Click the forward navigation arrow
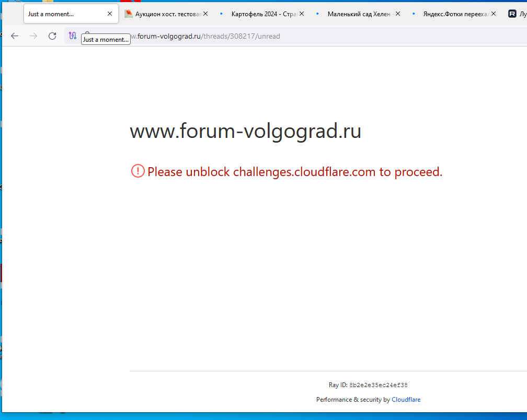This screenshot has height=420, width=527. point(33,36)
